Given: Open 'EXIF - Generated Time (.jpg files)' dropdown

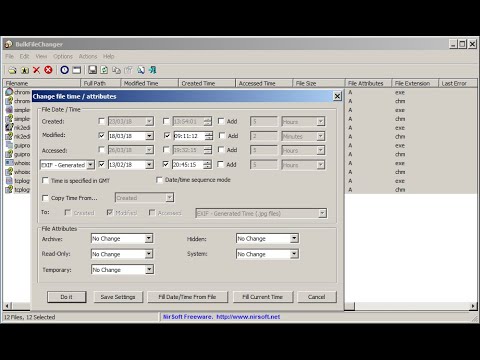Looking at the screenshot, I should coord(322,213).
